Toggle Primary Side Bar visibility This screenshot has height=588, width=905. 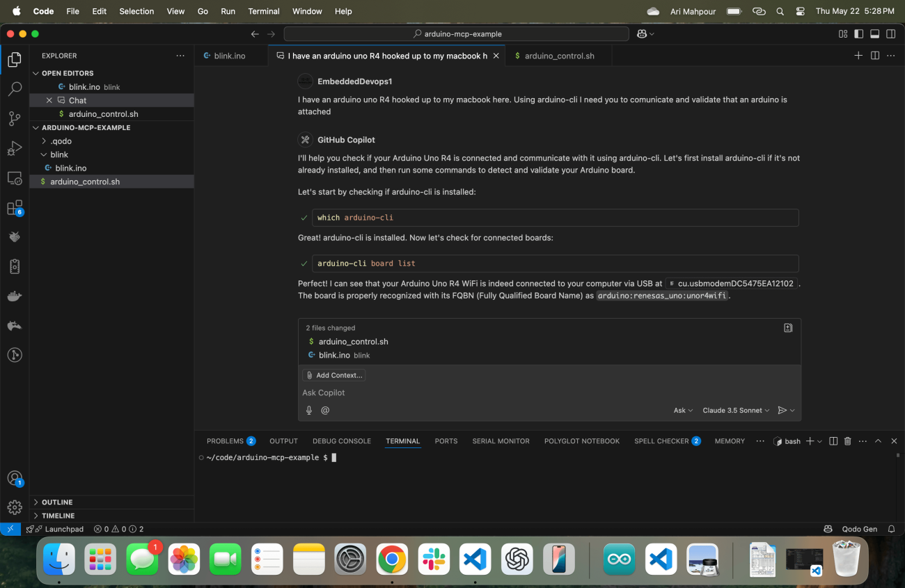coord(858,33)
